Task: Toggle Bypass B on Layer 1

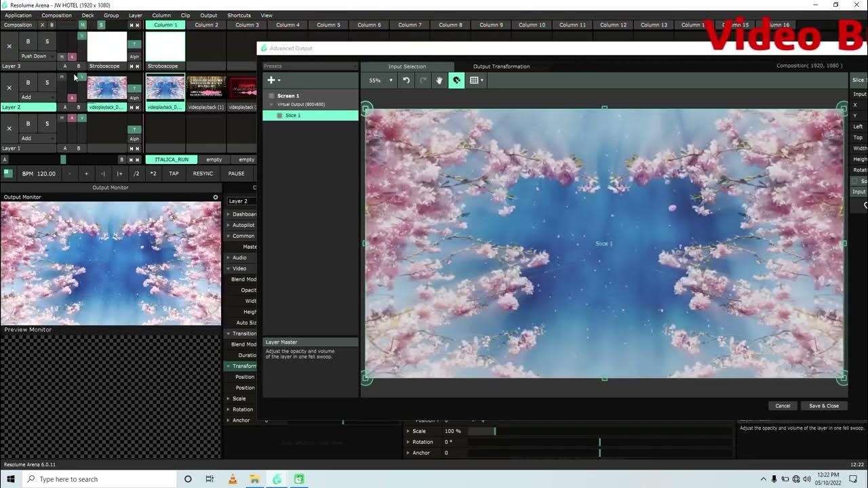Action: [28, 123]
